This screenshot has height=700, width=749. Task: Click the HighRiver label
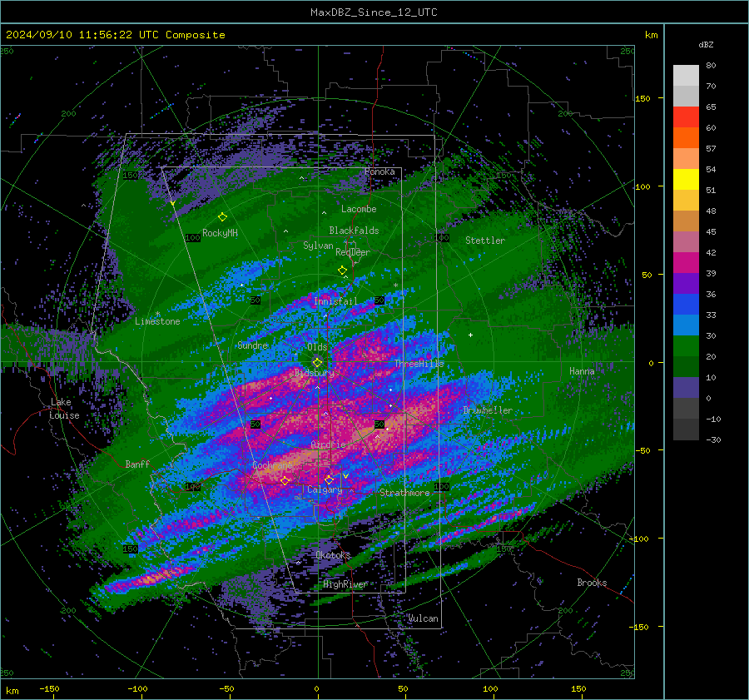(345, 584)
